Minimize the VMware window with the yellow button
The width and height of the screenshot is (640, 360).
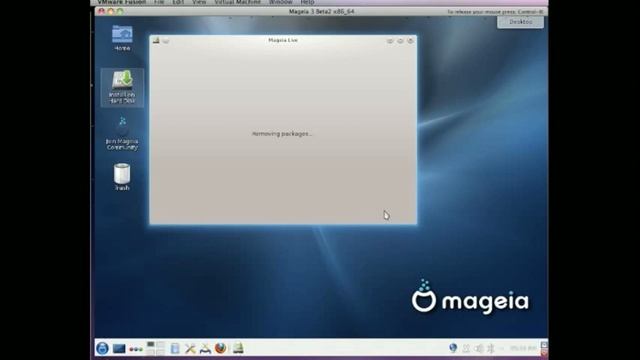pyautogui.click(x=111, y=11)
